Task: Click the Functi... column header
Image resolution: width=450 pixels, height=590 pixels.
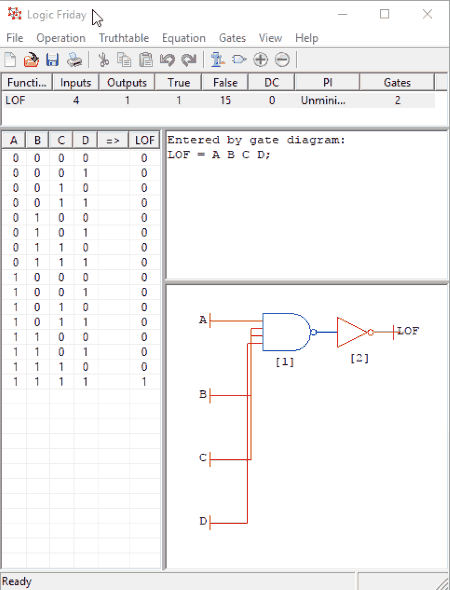Action: point(27,82)
